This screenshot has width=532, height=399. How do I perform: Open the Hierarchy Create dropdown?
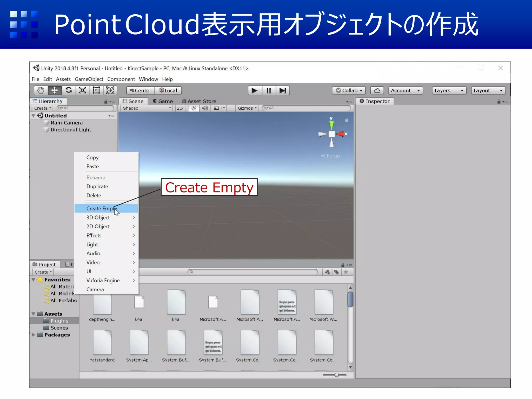coord(43,108)
